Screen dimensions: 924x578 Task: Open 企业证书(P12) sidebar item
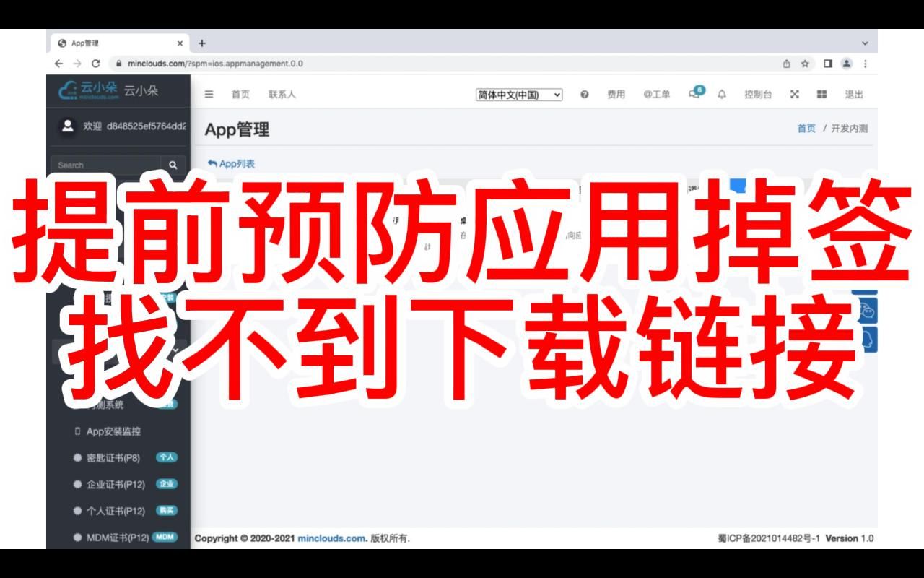[x=115, y=484]
